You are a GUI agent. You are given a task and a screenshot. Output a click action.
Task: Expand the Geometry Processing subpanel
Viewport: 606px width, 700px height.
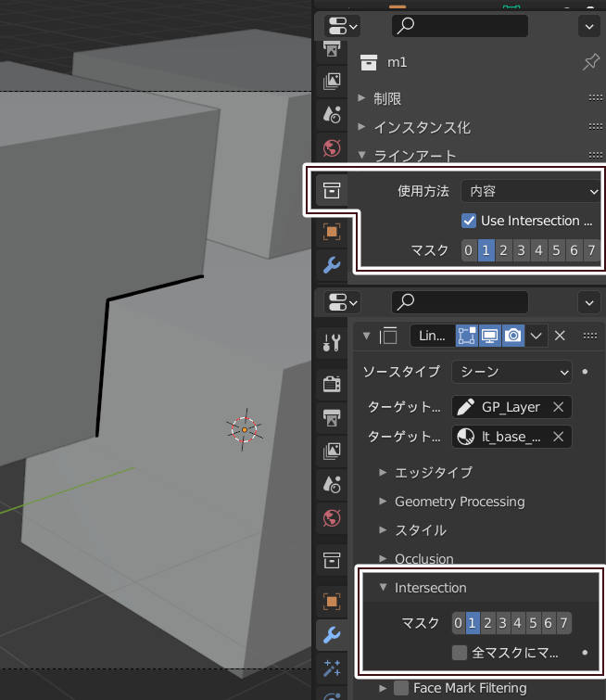[383, 501]
